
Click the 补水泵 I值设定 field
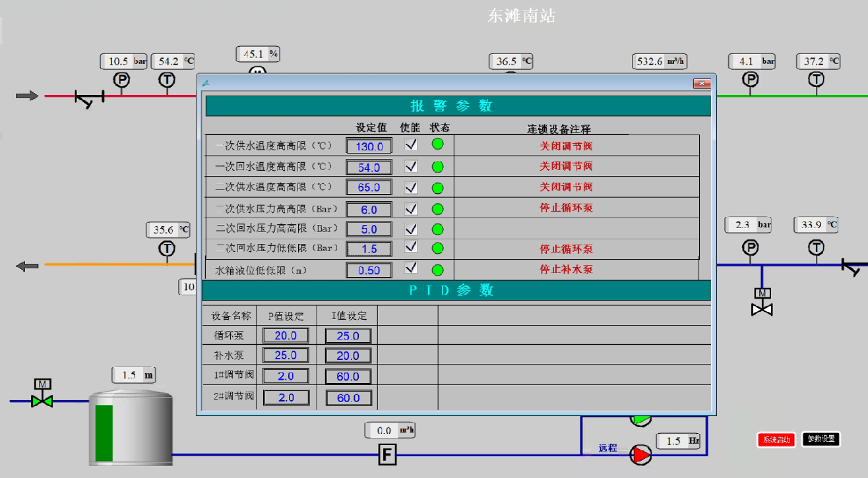[348, 356]
